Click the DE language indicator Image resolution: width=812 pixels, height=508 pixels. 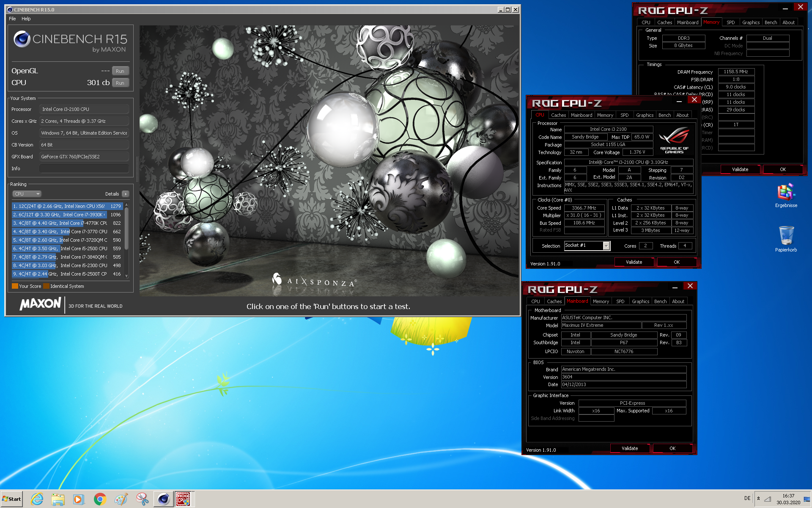tap(747, 498)
